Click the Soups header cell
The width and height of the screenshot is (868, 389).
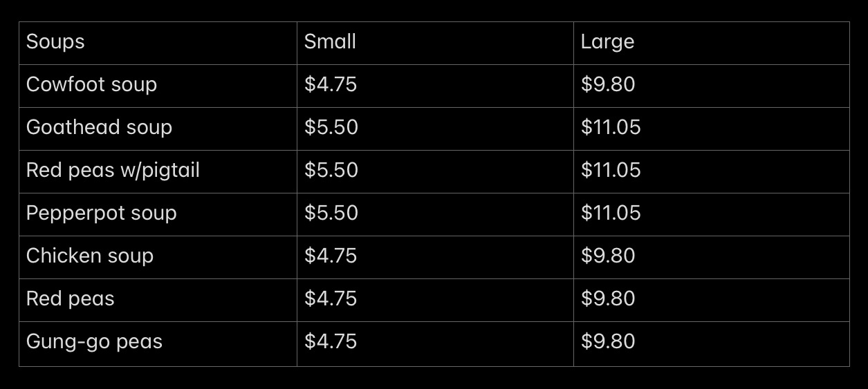point(158,43)
